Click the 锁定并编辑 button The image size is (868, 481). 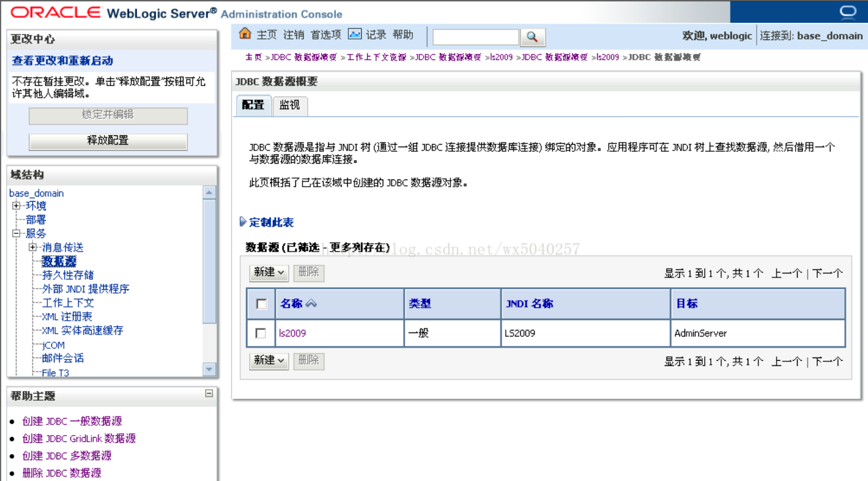click(x=108, y=115)
